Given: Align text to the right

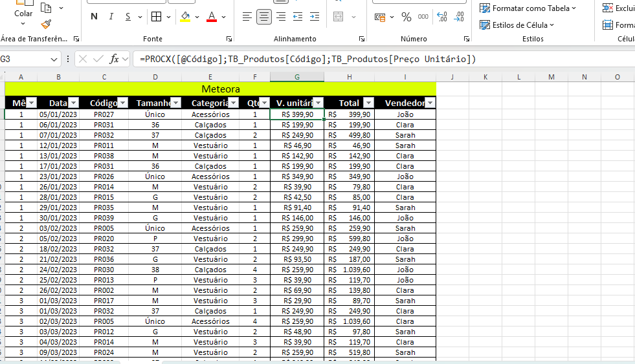Looking at the screenshot, I should click(x=281, y=17).
